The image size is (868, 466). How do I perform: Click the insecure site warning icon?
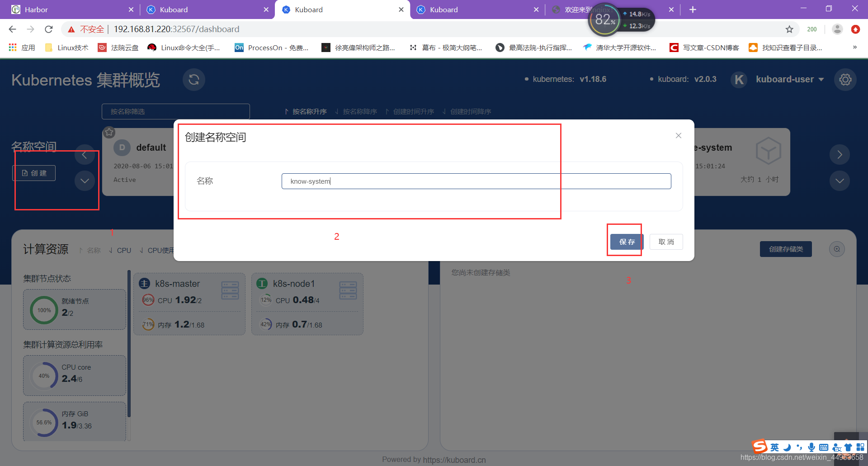point(71,29)
